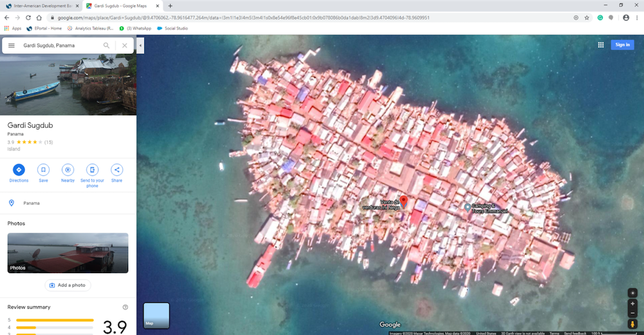Click Send to your phone icon

pyautogui.click(x=92, y=170)
